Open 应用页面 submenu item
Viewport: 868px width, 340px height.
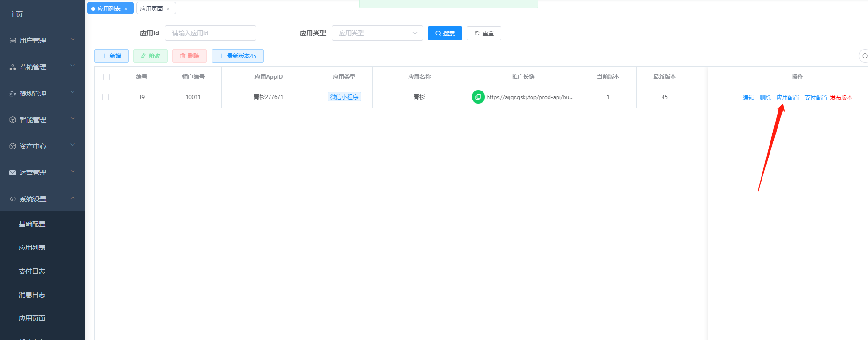tap(32, 318)
